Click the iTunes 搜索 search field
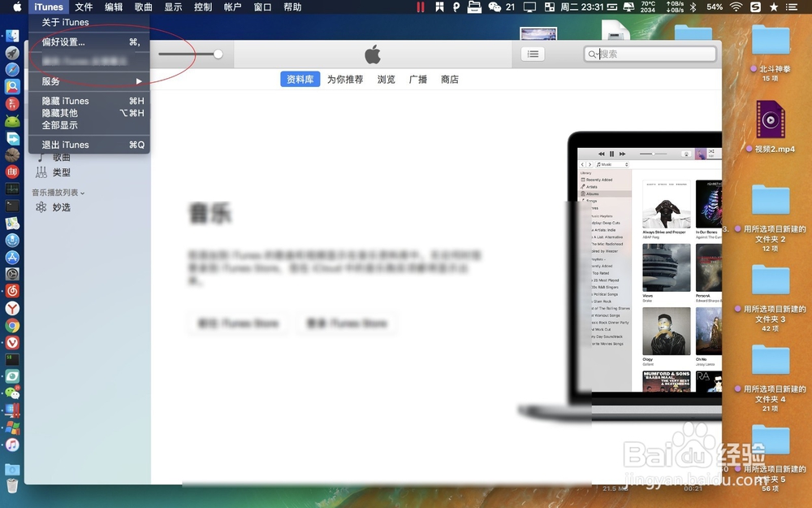 (x=650, y=54)
